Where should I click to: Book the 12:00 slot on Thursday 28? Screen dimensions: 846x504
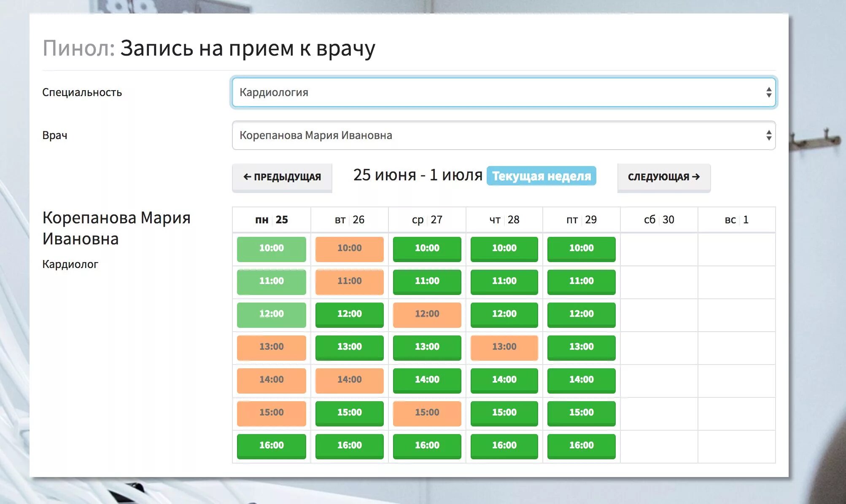(504, 315)
